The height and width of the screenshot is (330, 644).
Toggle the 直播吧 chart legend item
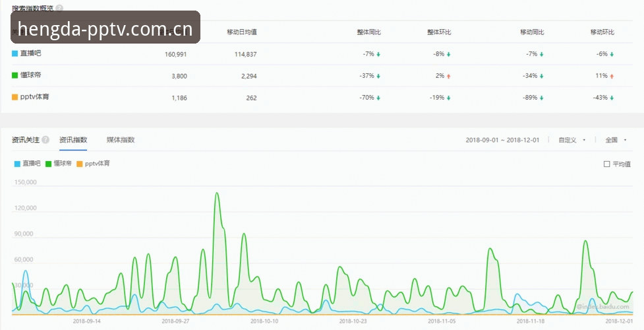(x=28, y=164)
